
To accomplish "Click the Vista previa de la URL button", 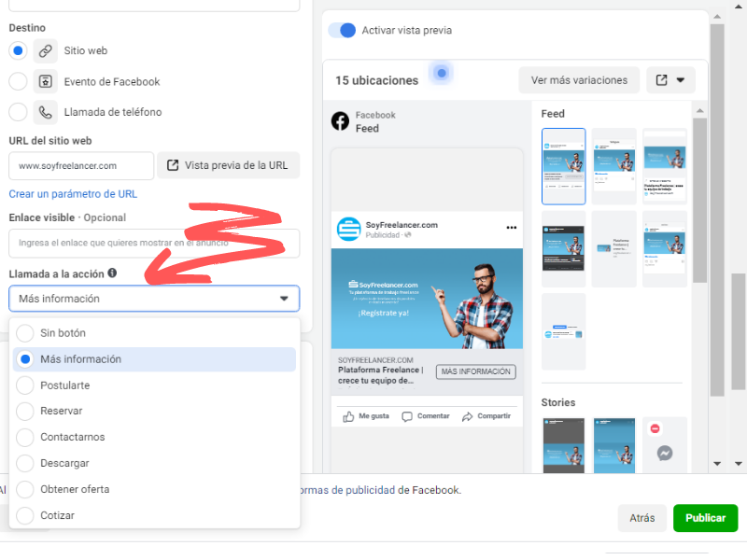I will point(228,166).
